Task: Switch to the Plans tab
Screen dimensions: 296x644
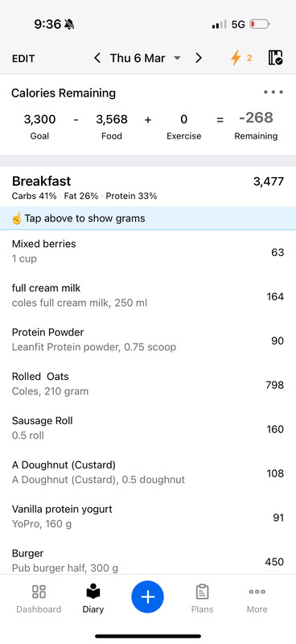Action: [x=202, y=599]
